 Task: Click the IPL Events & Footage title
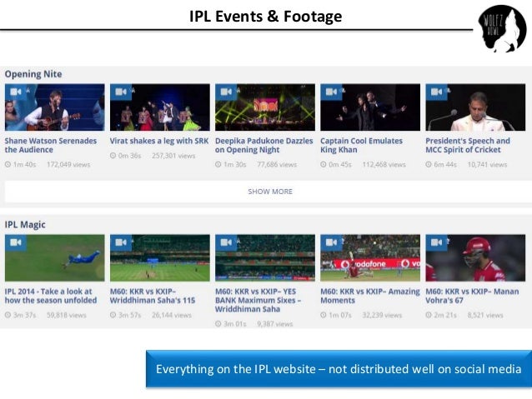[265, 17]
